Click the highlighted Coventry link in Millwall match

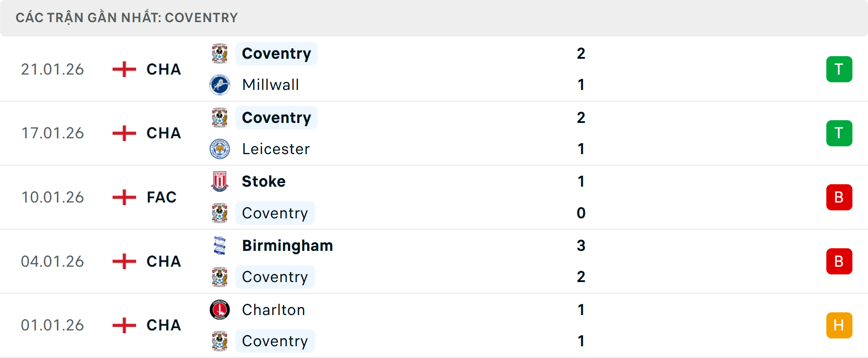coord(276,53)
